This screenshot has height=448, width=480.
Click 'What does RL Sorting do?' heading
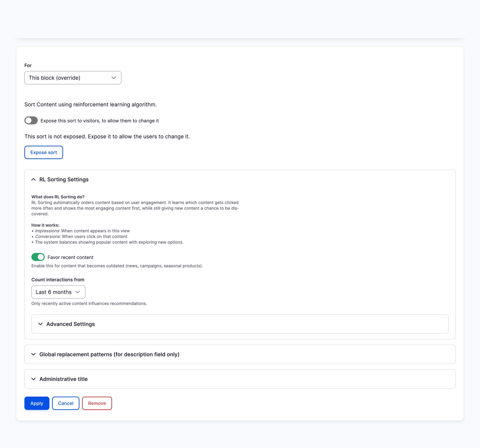tap(58, 197)
